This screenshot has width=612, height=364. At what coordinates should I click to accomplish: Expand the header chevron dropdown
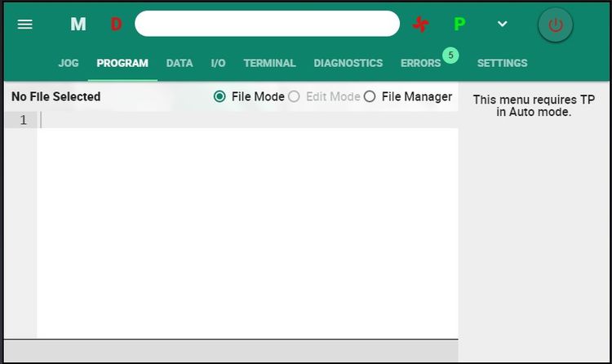tap(503, 24)
